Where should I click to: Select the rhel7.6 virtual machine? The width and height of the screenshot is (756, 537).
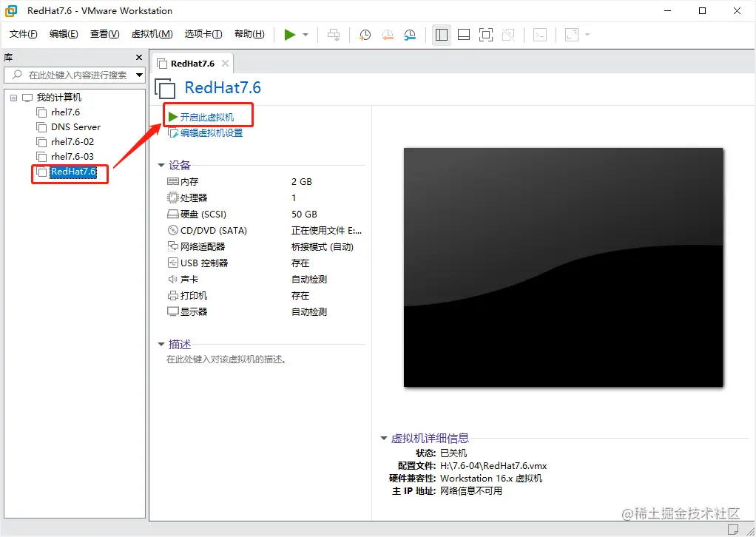65,112
